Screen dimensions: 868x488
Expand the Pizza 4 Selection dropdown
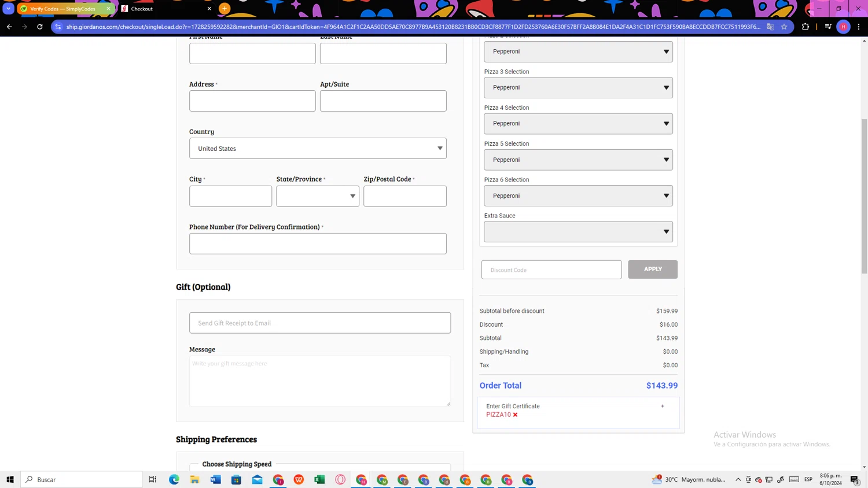(x=579, y=124)
